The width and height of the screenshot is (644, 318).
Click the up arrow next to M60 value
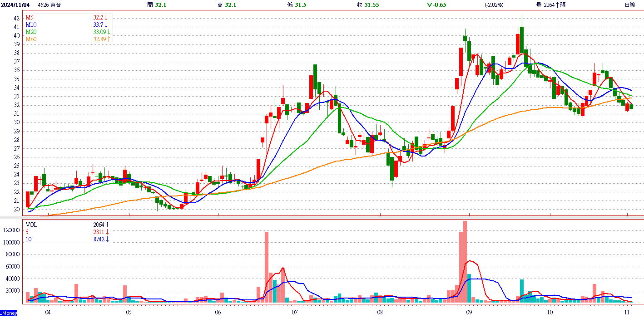coord(109,39)
